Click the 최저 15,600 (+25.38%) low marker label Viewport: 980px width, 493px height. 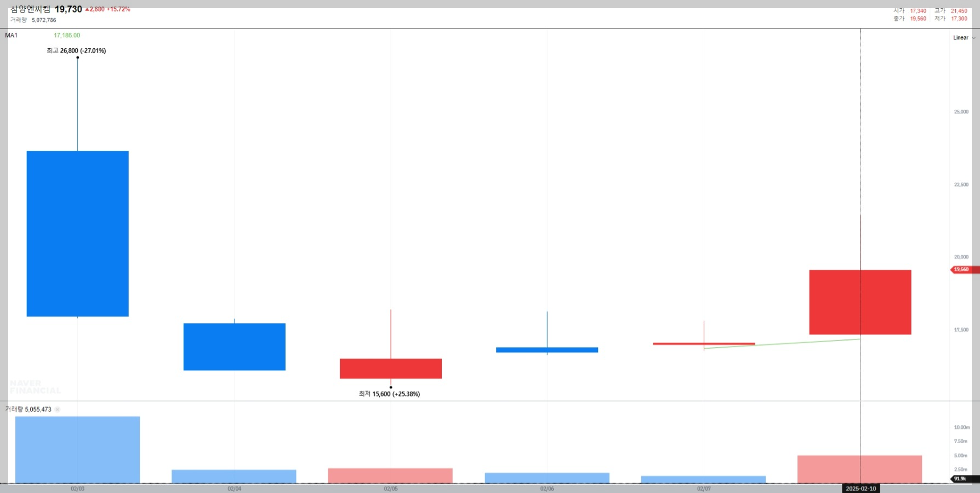pyautogui.click(x=389, y=394)
